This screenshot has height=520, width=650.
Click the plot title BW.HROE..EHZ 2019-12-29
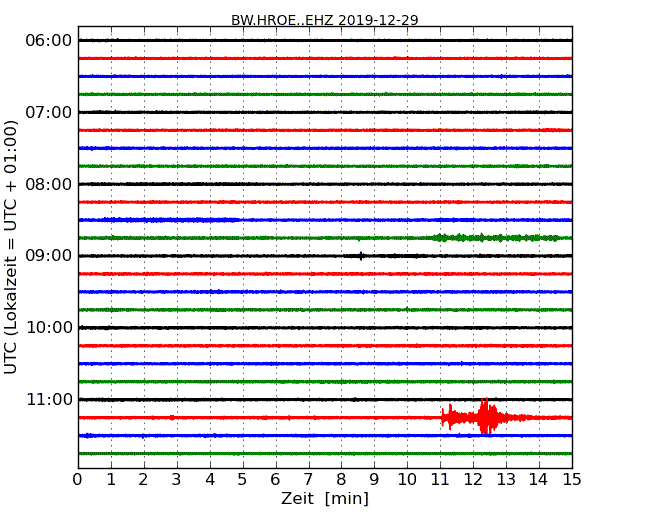(x=325, y=20)
